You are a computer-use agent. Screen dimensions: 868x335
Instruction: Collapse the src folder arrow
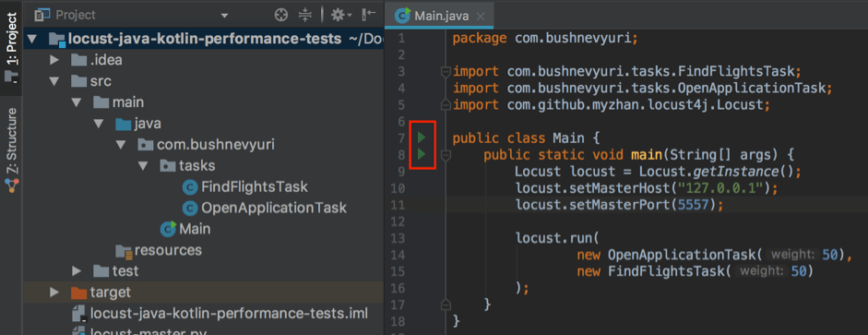pyautogui.click(x=54, y=81)
